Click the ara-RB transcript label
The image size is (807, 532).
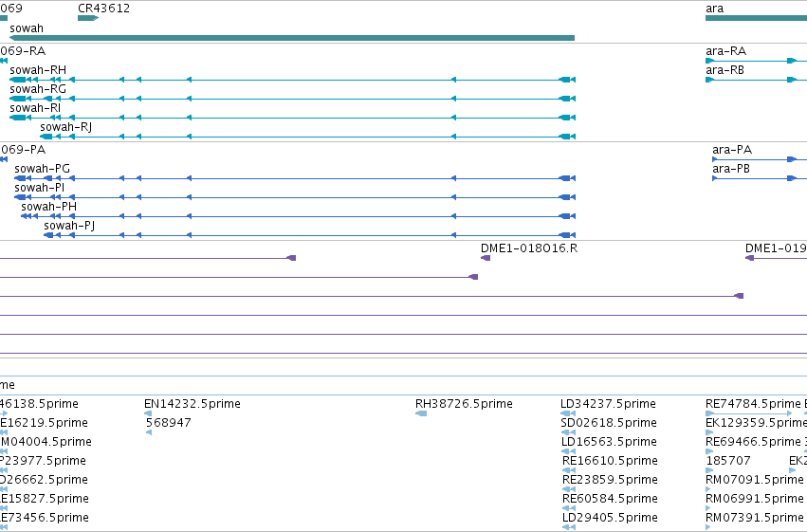tap(724, 70)
